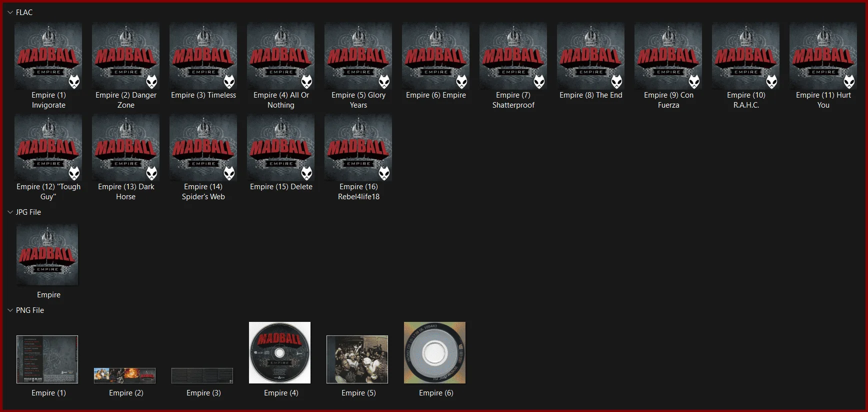This screenshot has width=868, height=412.
Task: Click the "Empire" JPG file name
Action: (48, 295)
